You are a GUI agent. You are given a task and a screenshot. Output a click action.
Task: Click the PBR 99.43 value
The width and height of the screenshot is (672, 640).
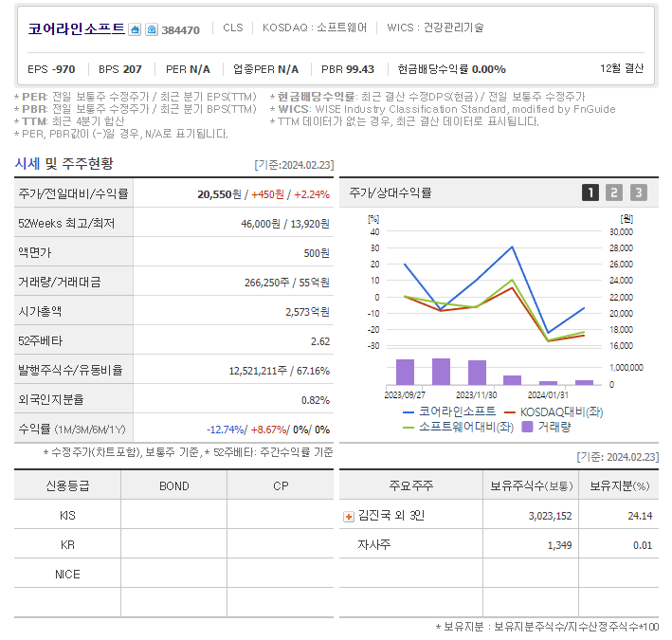(348, 69)
